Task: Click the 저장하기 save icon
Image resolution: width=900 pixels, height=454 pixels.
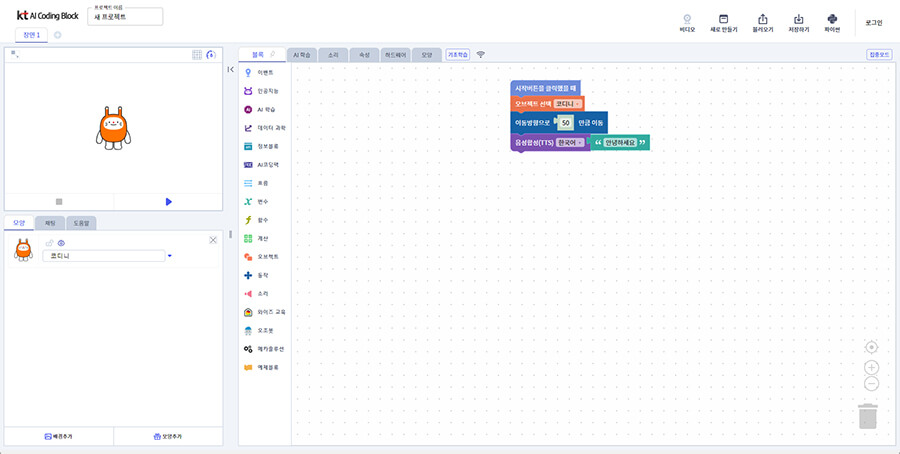Action: (798, 23)
